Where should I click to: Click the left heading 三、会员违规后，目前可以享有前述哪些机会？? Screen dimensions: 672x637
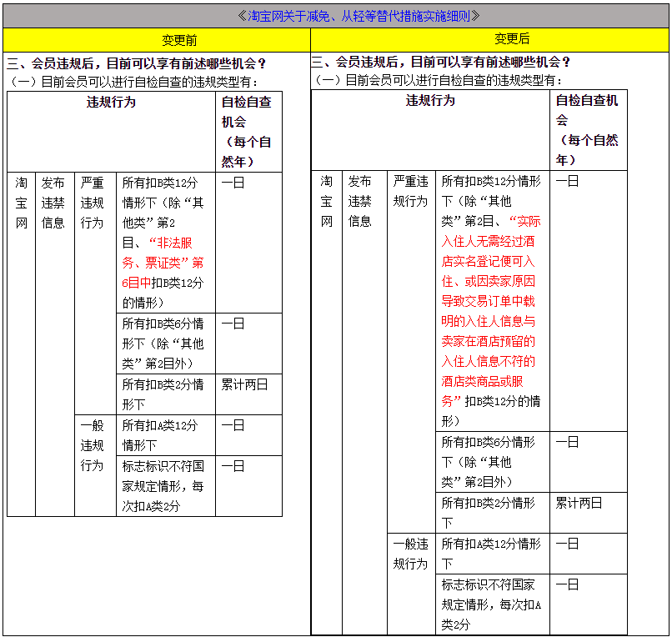click(136, 63)
